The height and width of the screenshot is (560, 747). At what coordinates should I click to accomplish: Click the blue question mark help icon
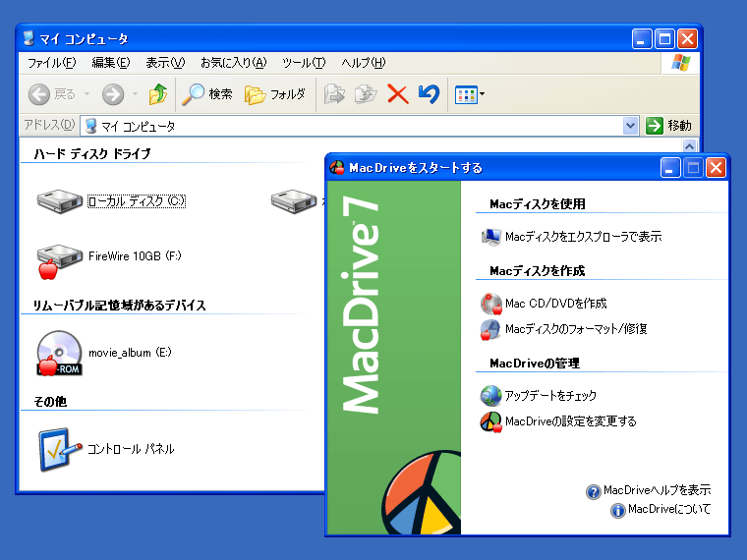point(593,492)
